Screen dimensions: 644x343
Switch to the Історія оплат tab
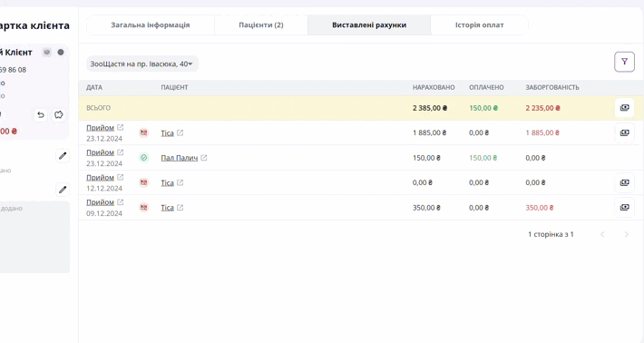(x=479, y=25)
